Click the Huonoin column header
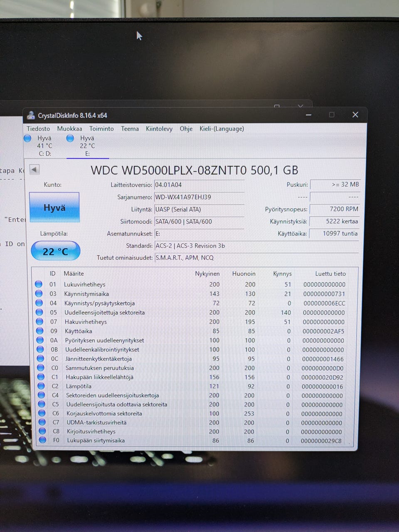399x532 pixels. coord(244,274)
